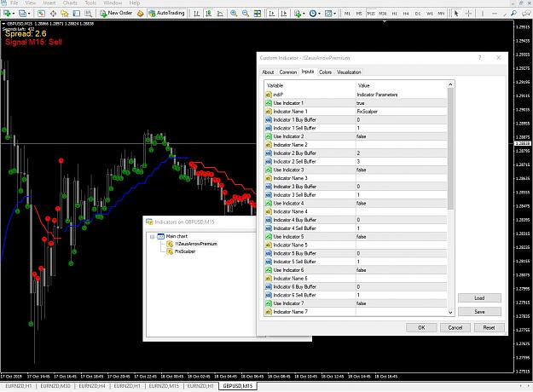This screenshot has width=533, height=392.
Task: Zoom in on the chart
Action: click(234, 14)
